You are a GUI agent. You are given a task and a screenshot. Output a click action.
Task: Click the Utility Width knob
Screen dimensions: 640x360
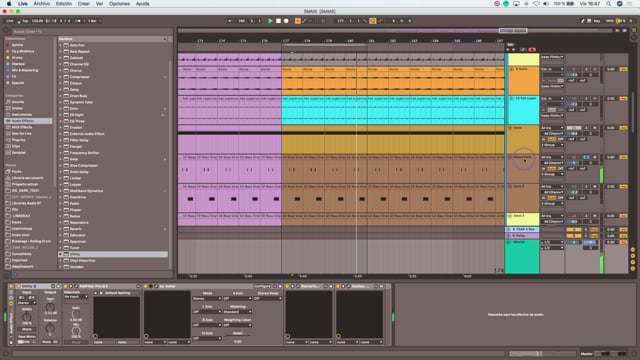(x=27, y=316)
